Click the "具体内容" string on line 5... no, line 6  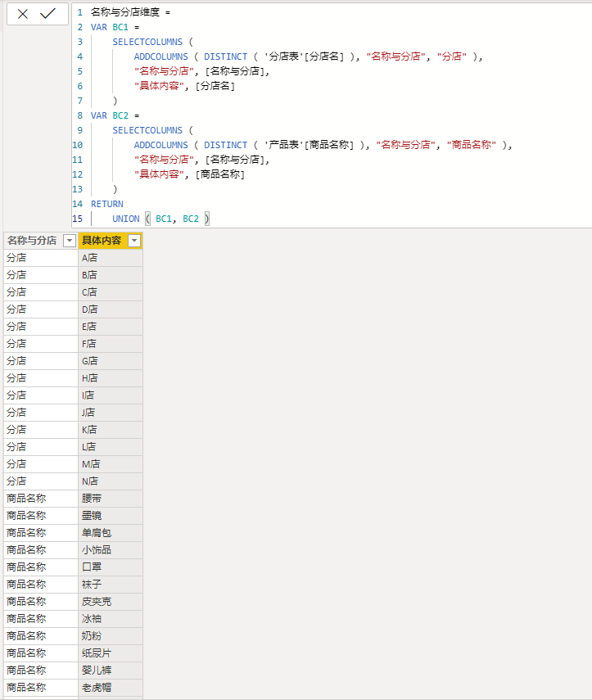click(x=159, y=86)
